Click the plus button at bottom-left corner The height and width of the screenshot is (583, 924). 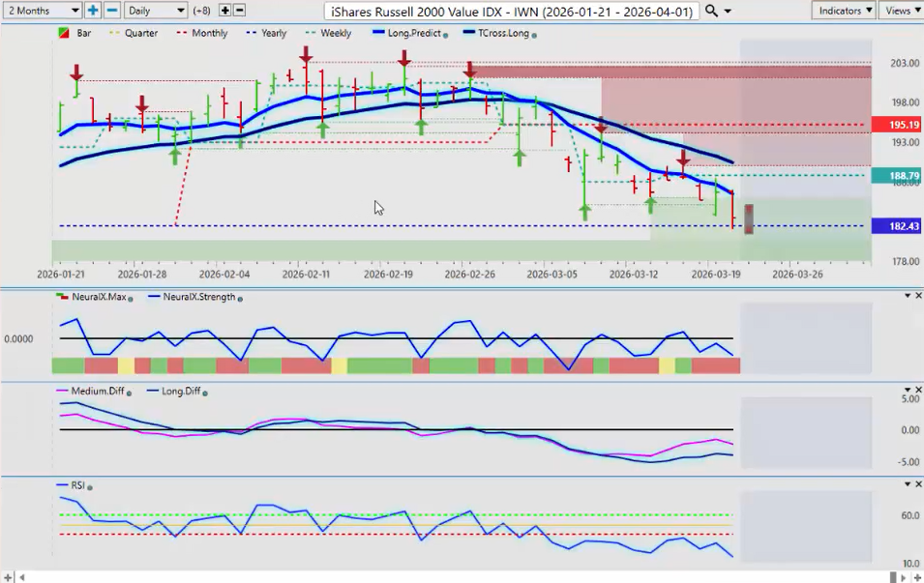click(8, 578)
